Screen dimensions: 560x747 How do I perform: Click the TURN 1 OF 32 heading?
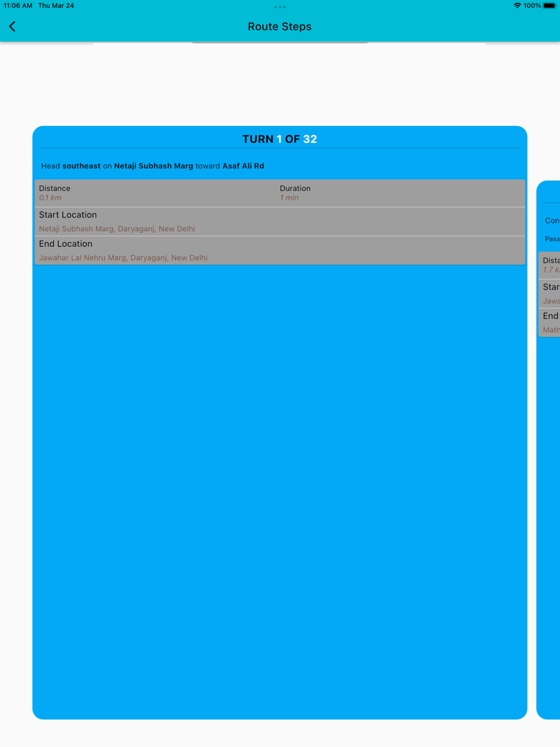coord(279,139)
